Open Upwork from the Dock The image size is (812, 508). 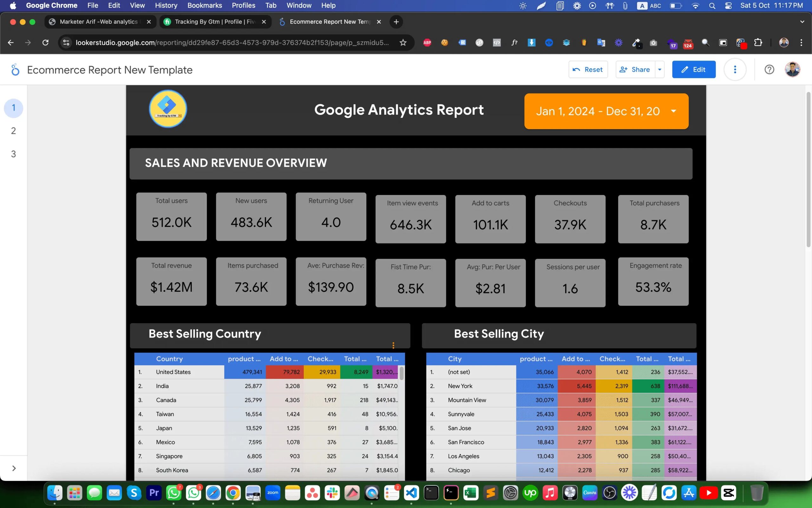530,493
